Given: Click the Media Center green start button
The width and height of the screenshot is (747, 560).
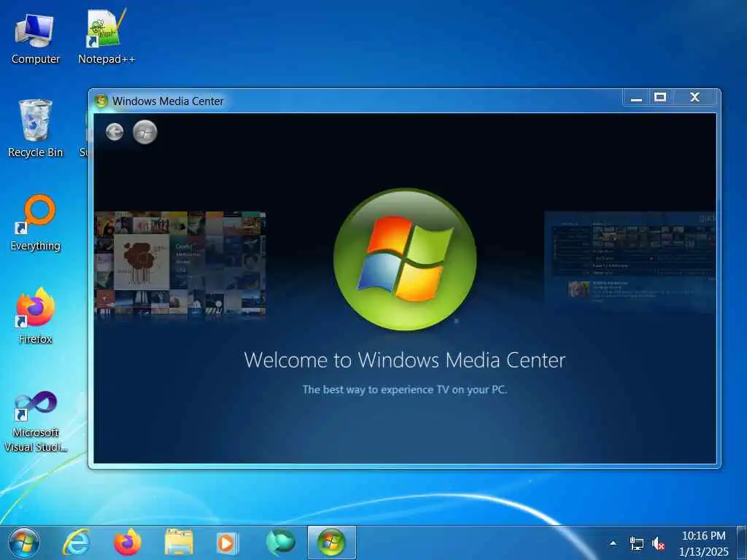Looking at the screenshot, I should pyautogui.click(x=145, y=132).
